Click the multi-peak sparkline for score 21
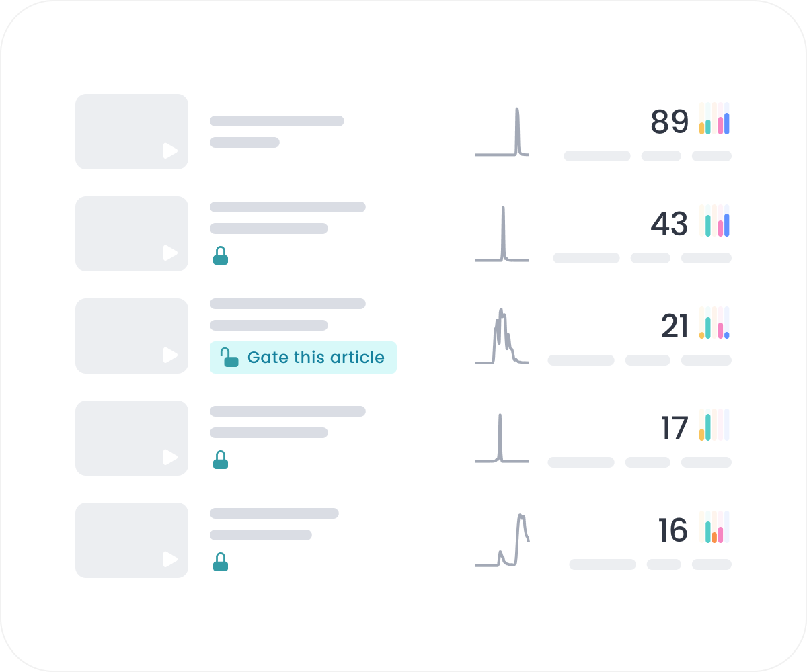 (502, 337)
